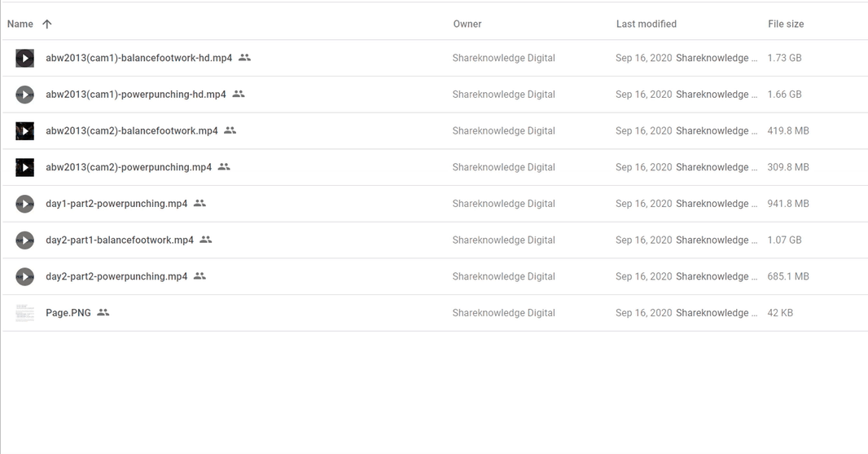Sort by the Last modified column header
The image size is (868, 454).
coord(646,24)
